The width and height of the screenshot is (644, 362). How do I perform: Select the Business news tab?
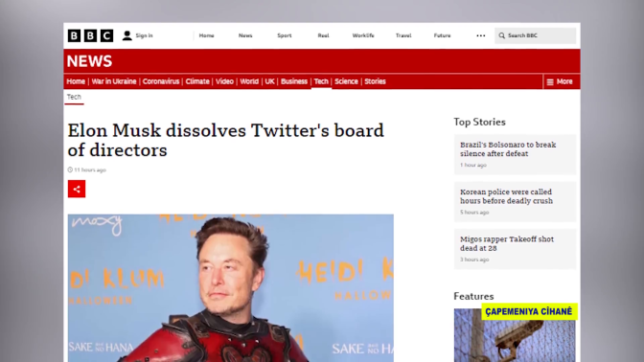[294, 81]
